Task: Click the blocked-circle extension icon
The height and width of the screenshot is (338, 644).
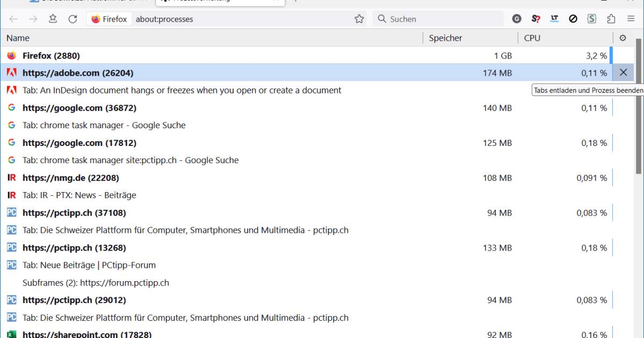Action: tap(573, 19)
